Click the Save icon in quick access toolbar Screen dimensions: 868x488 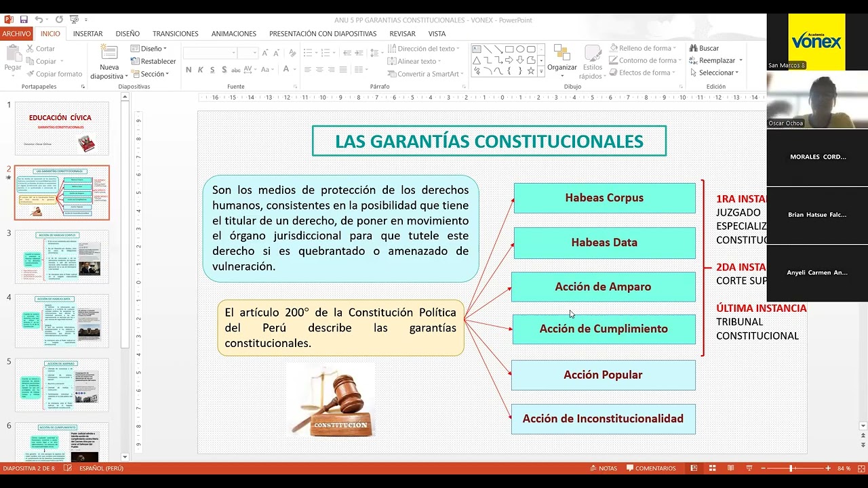(x=24, y=20)
